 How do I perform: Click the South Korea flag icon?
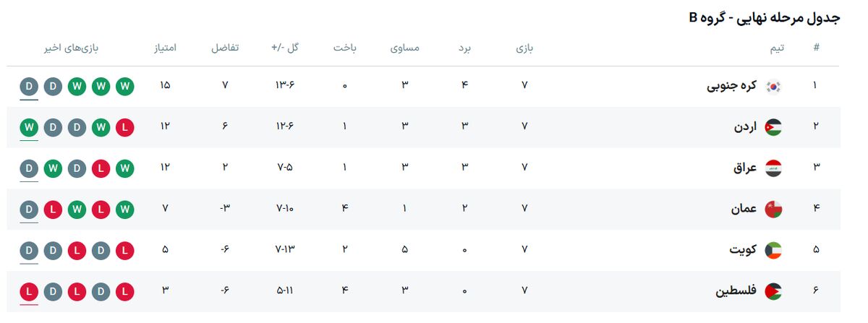pyautogui.click(x=773, y=86)
